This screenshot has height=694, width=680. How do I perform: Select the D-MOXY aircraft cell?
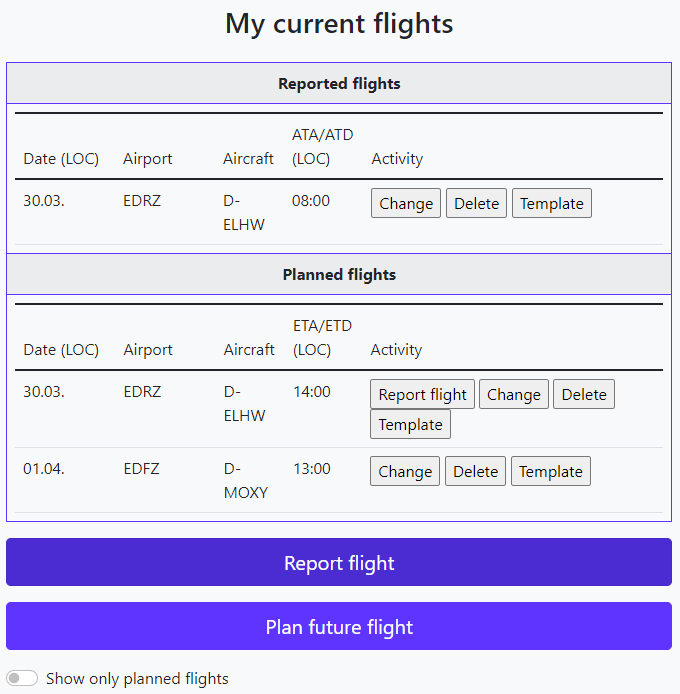(245, 480)
